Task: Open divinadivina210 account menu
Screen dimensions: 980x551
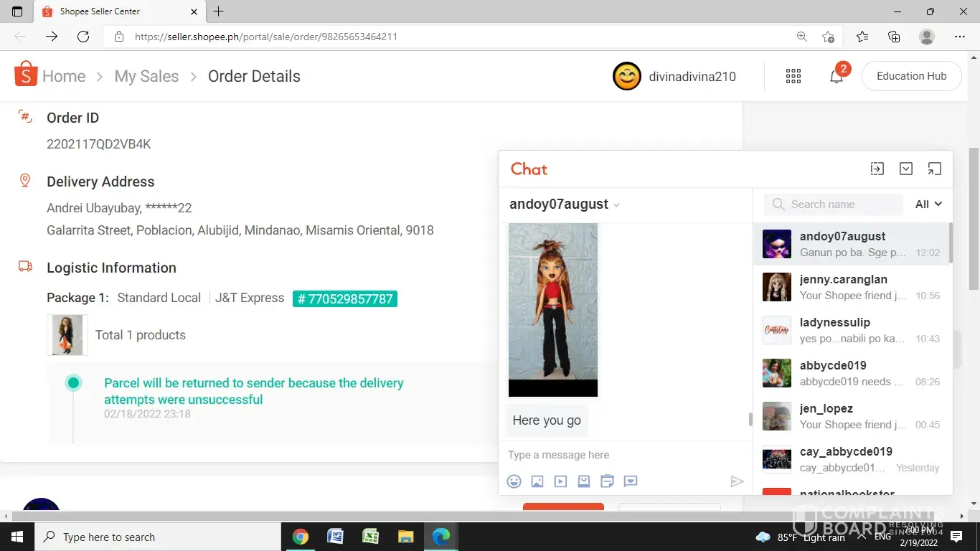Action: click(674, 76)
